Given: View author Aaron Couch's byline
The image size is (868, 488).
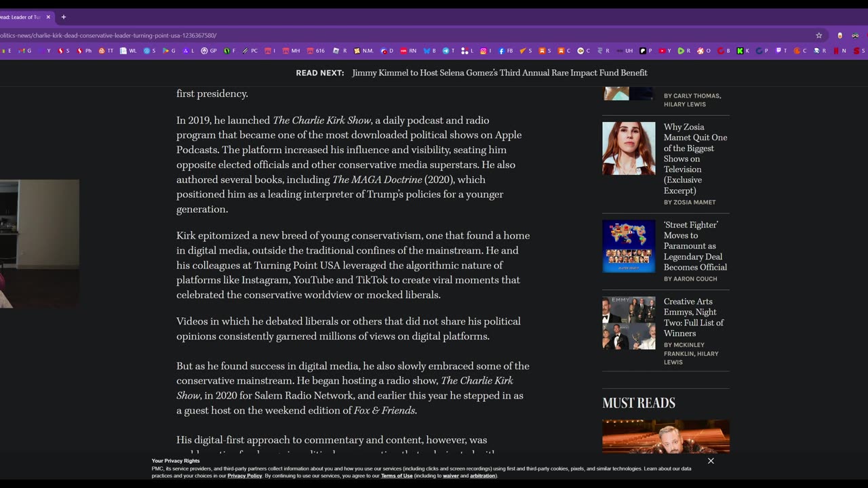Looking at the screenshot, I should [690, 279].
